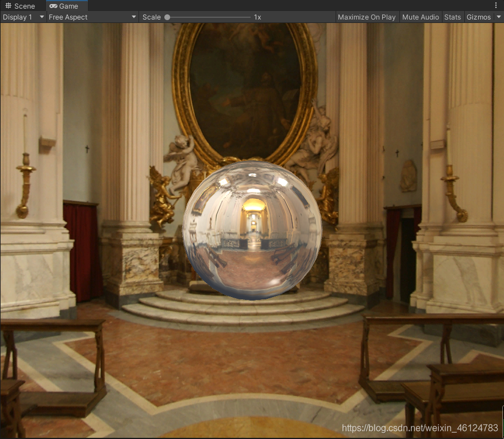Click the Scene tab grid icon

click(9, 6)
